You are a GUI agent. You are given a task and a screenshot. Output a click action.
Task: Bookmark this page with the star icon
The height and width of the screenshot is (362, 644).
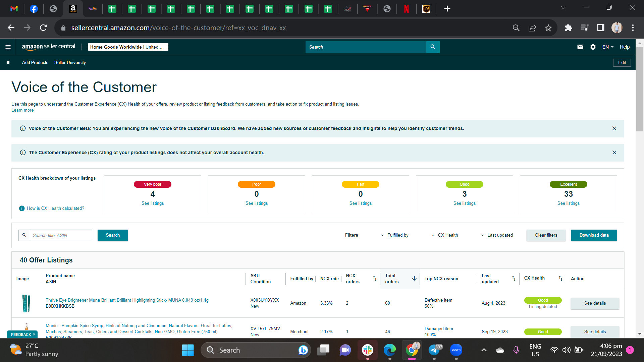(548, 28)
